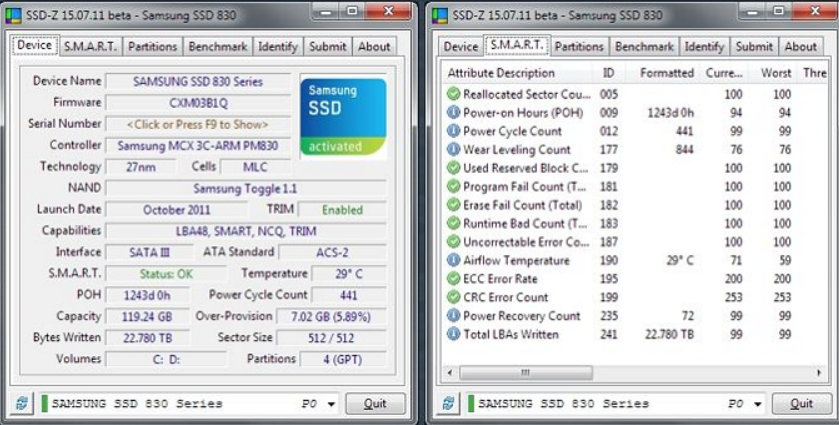Open About tab in left window
The height and width of the screenshot is (425, 839).
[374, 47]
